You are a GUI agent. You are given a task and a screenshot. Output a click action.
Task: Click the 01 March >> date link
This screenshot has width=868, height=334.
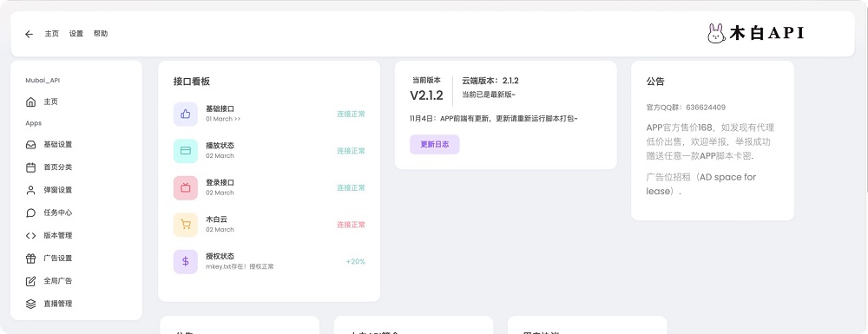pos(223,119)
